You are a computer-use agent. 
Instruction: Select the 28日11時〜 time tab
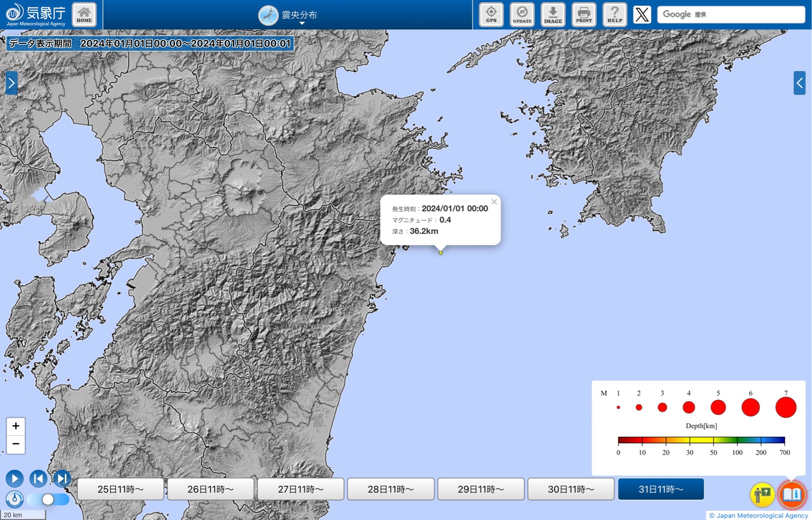391,489
